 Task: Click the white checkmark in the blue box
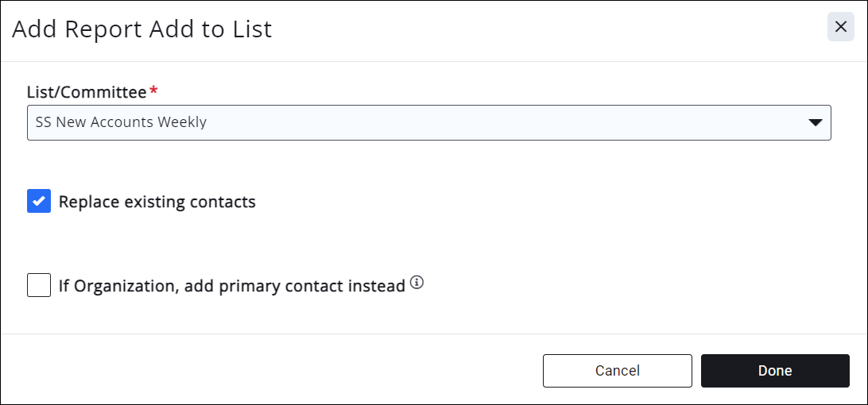pos(39,202)
